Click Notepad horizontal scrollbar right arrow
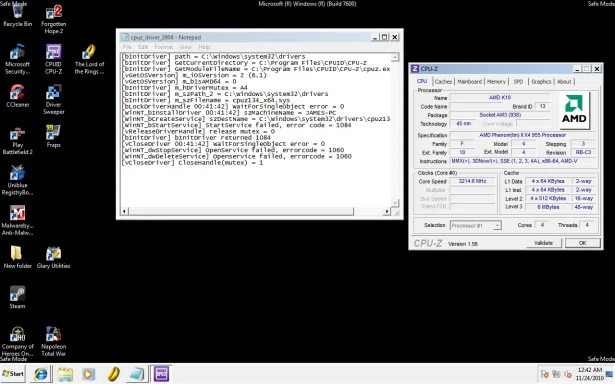The height and width of the screenshot is (384, 615). pyautogui.click(x=387, y=211)
